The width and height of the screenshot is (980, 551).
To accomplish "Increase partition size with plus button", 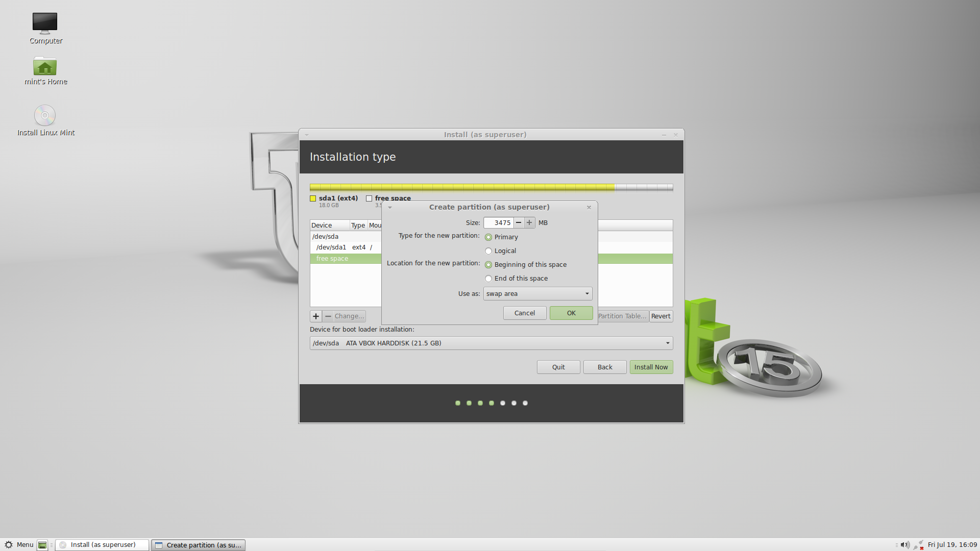I will point(529,223).
